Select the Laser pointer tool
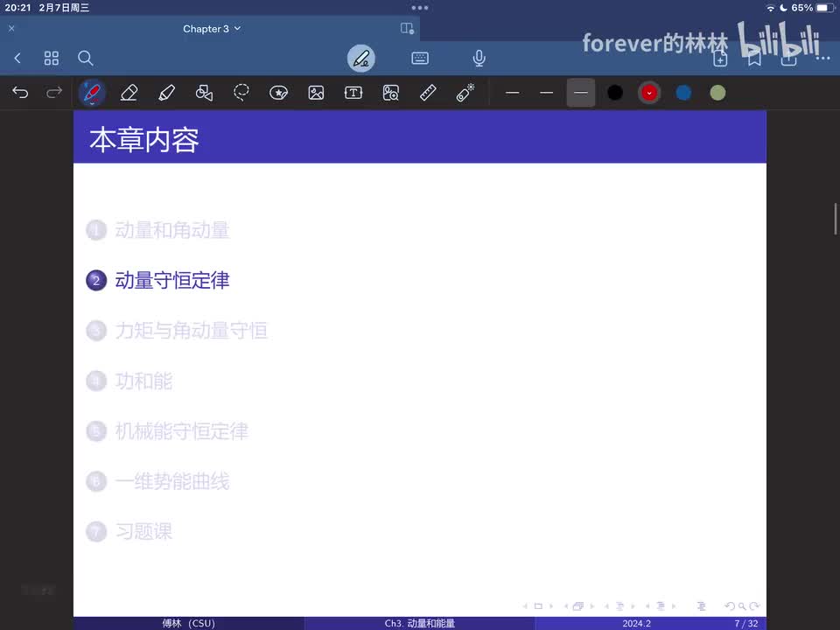Screen dimensions: 840x630 (465, 93)
